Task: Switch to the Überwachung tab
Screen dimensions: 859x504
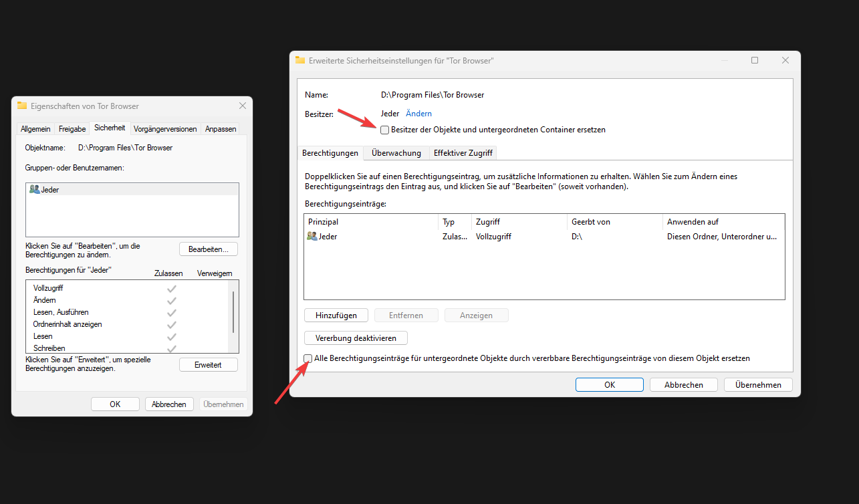Action: coord(396,153)
